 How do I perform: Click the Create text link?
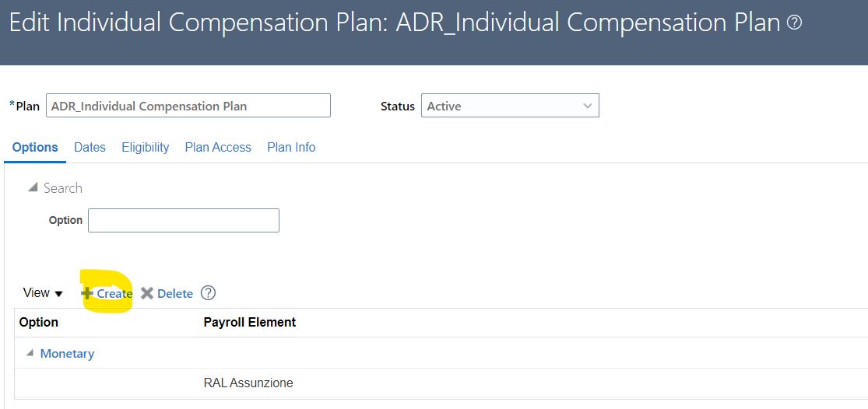tap(114, 293)
